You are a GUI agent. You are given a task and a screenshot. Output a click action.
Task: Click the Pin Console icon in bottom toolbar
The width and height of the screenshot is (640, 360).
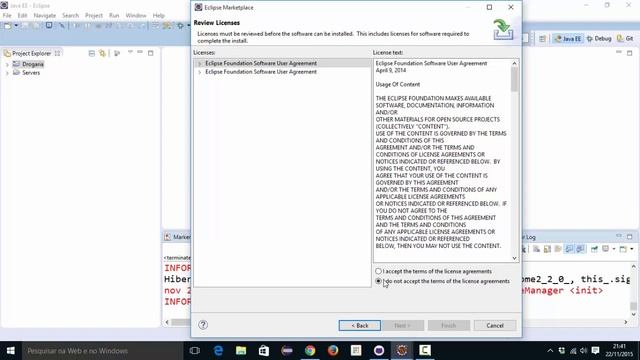pos(594,249)
